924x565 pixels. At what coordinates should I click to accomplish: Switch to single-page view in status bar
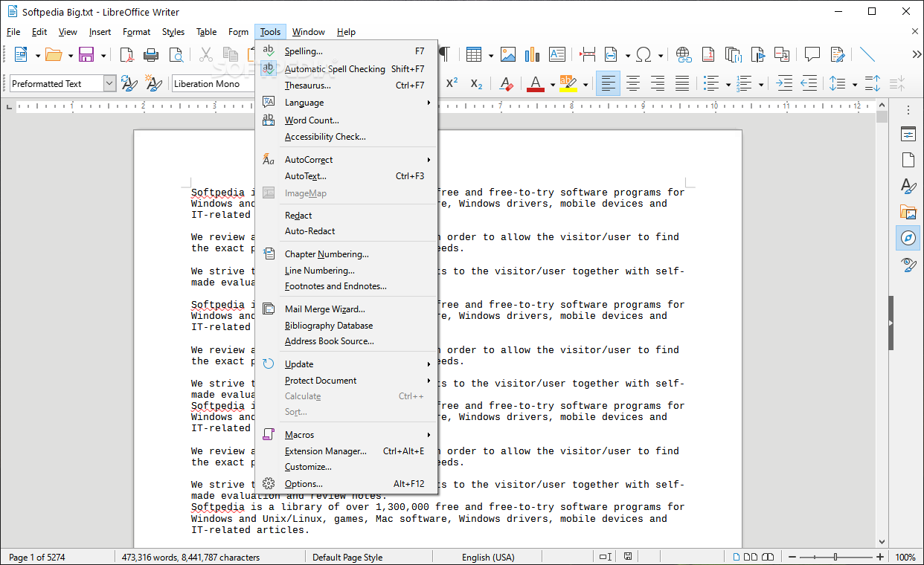tap(737, 557)
